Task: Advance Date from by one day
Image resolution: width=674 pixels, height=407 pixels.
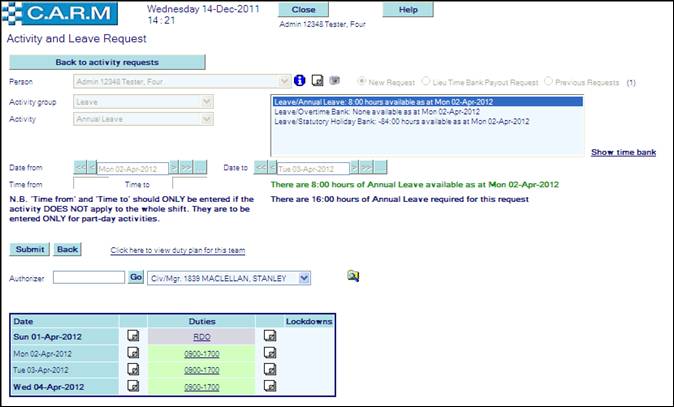Action: coord(173,168)
